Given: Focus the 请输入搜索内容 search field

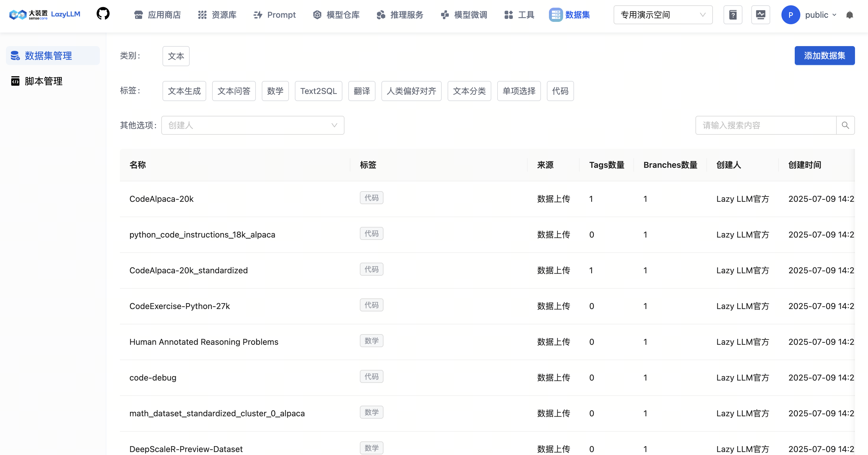Looking at the screenshot, I should click(765, 125).
